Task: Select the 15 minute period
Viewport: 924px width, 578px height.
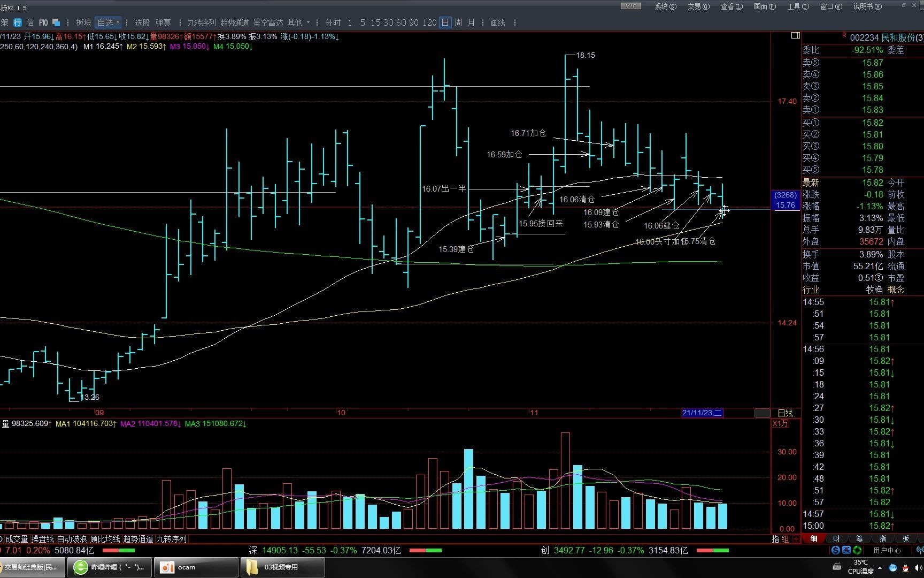Action: [x=375, y=22]
